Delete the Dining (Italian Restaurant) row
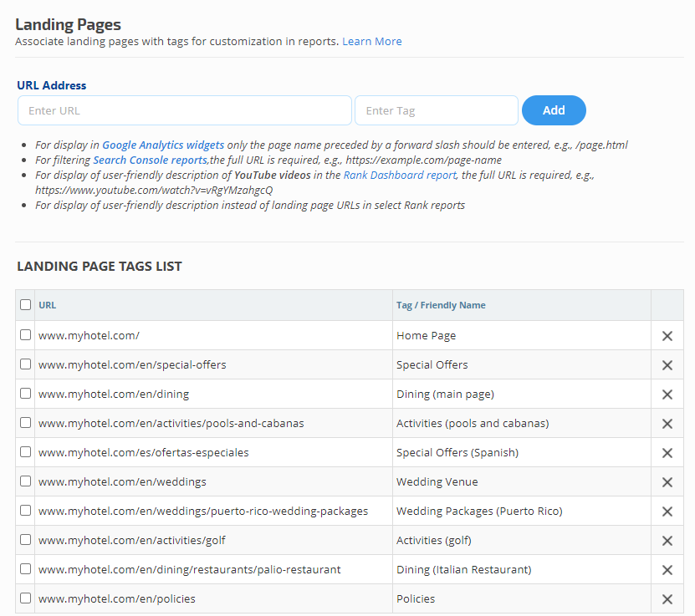 coord(667,570)
